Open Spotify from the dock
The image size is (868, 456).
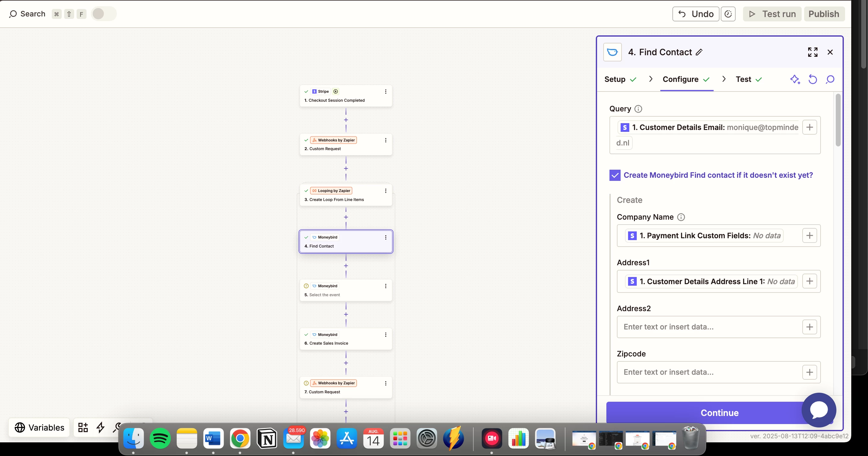point(160,438)
